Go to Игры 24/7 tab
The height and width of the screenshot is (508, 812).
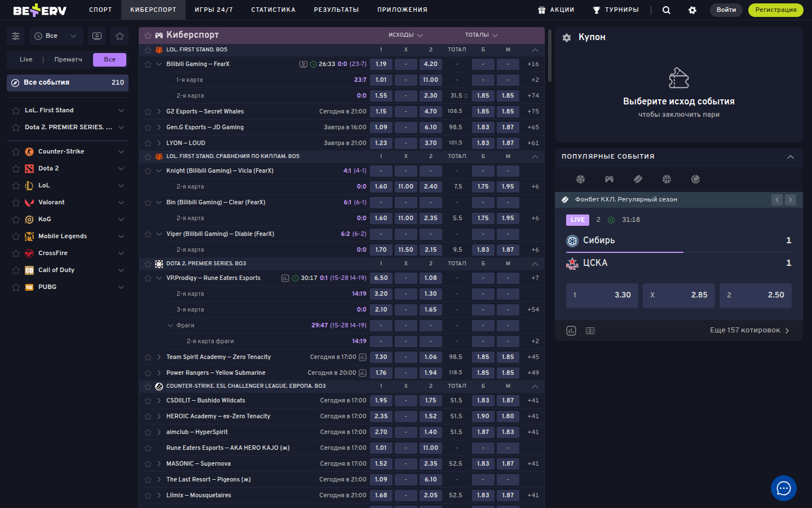pyautogui.click(x=213, y=10)
